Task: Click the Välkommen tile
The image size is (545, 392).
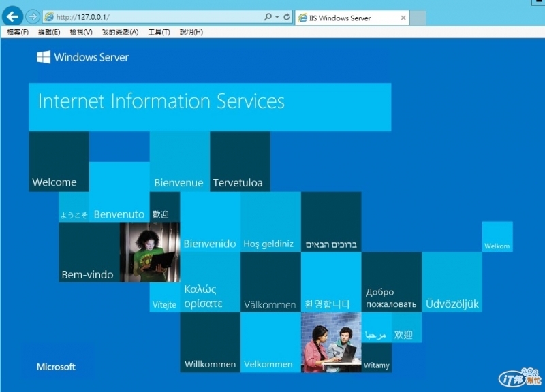Action: (x=270, y=282)
